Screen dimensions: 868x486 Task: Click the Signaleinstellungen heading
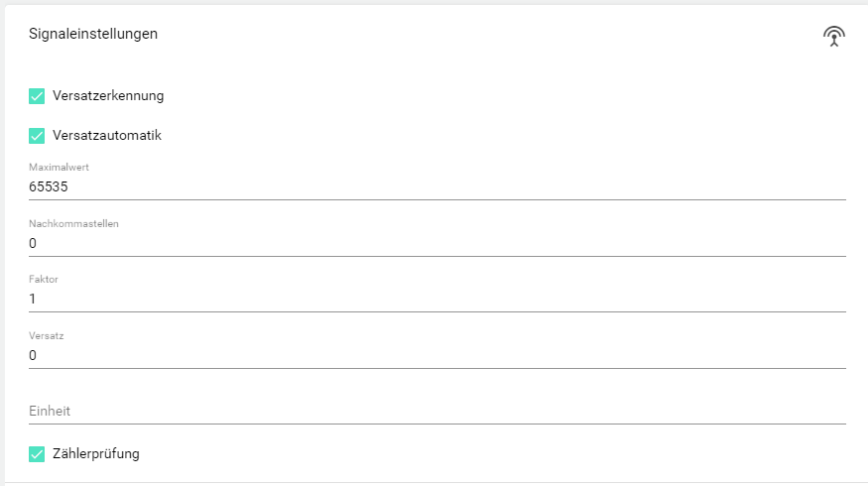(x=93, y=34)
